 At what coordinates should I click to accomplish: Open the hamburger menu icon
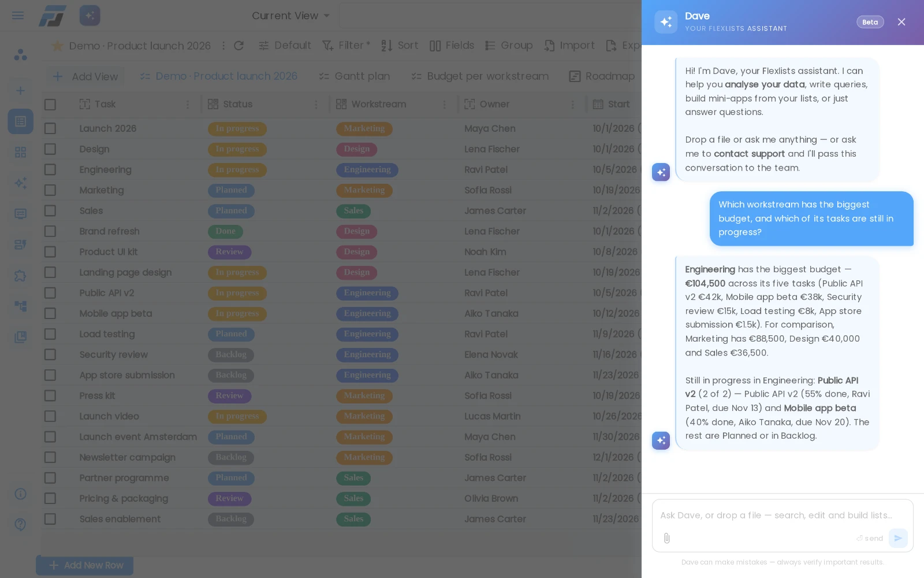tap(18, 16)
